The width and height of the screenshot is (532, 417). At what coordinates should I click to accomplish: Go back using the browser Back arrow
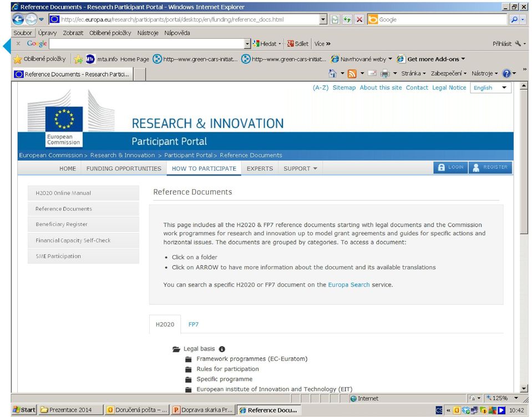coord(18,19)
